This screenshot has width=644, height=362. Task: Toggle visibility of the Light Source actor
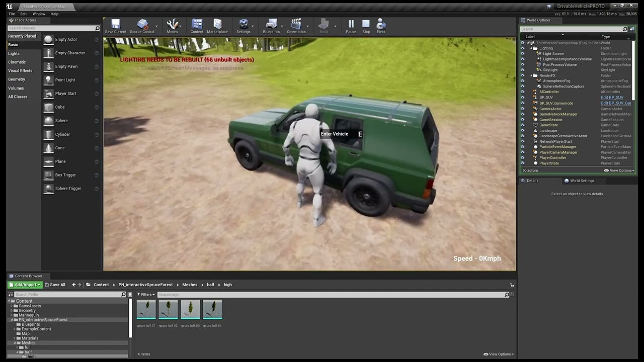tap(522, 54)
